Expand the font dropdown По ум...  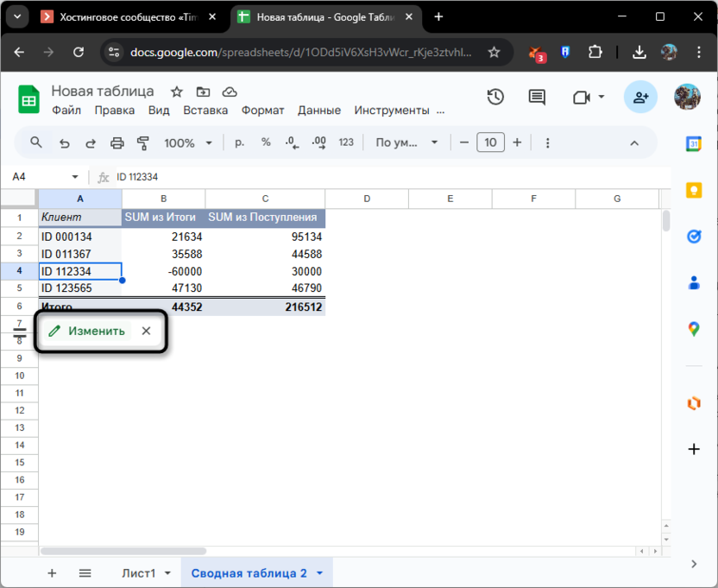point(407,142)
